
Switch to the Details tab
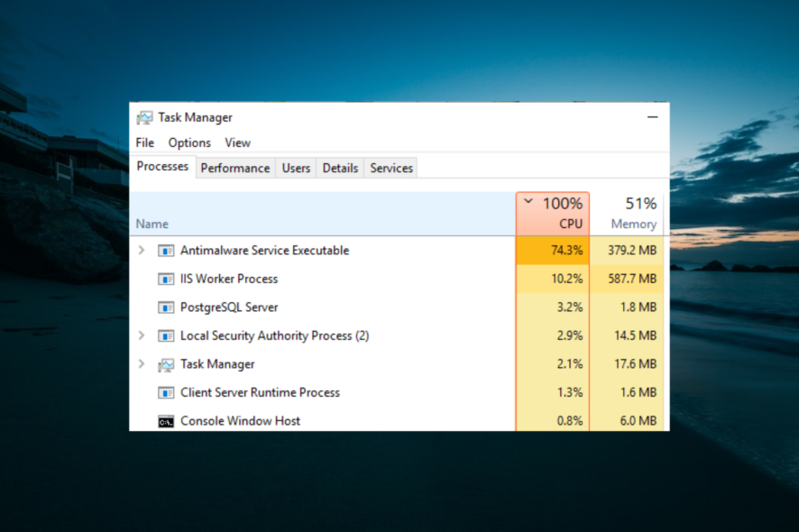tap(340, 168)
